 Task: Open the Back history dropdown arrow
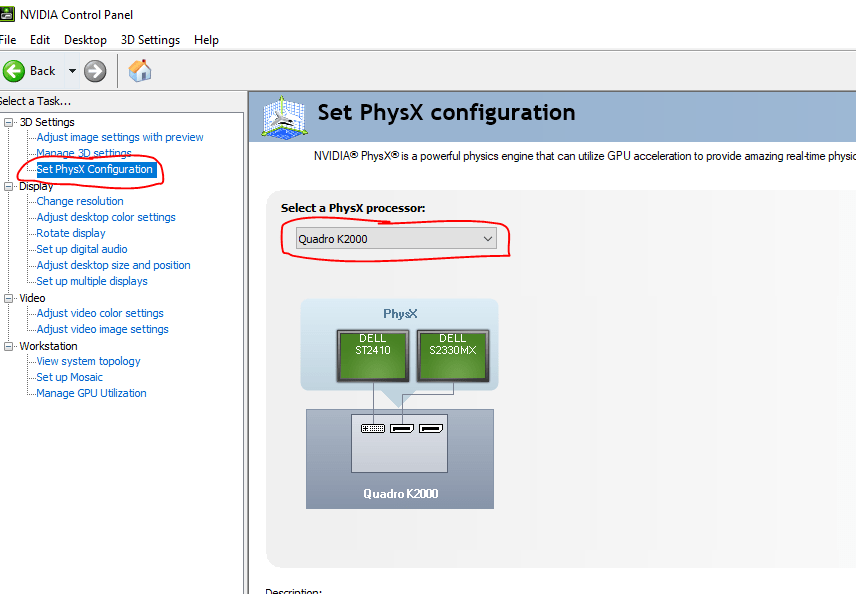click(x=72, y=71)
